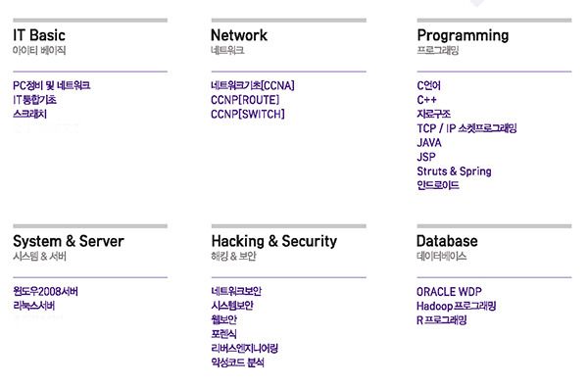
Task: Click the C++ course link
Action: pyautogui.click(x=426, y=100)
